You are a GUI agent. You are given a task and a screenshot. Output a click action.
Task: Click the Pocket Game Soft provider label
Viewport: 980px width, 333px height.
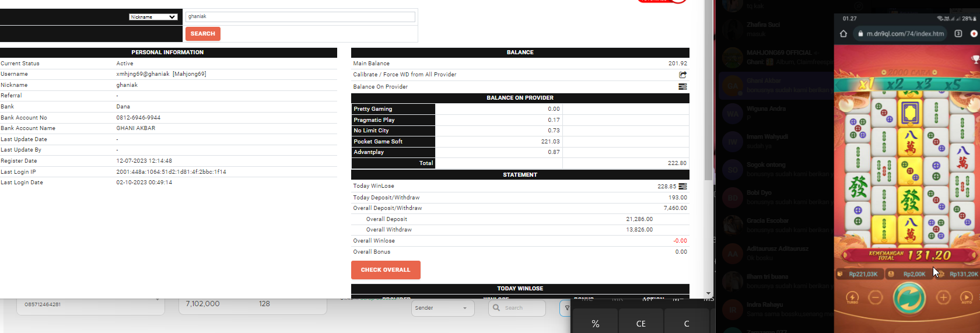point(393,142)
